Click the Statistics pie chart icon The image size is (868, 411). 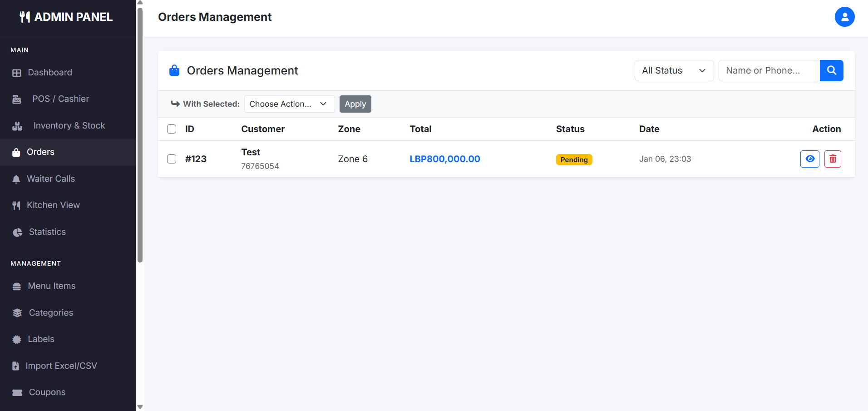[17, 232]
